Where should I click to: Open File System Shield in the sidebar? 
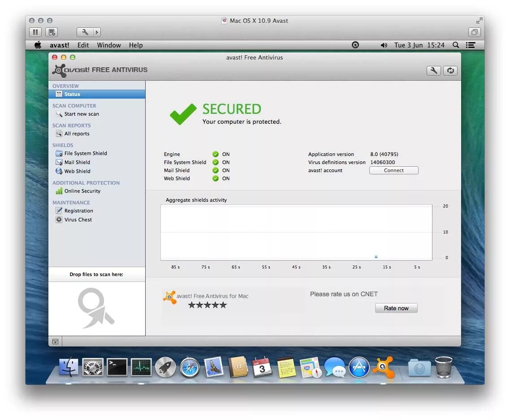(x=86, y=153)
